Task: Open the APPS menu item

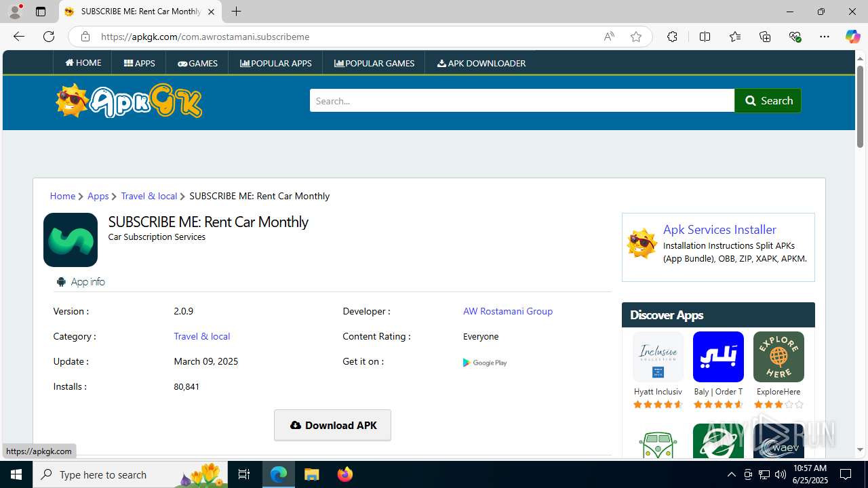Action: [x=140, y=63]
